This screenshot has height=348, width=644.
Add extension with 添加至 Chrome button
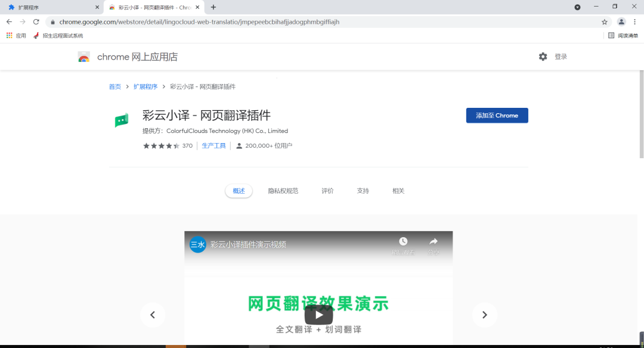pos(497,116)
